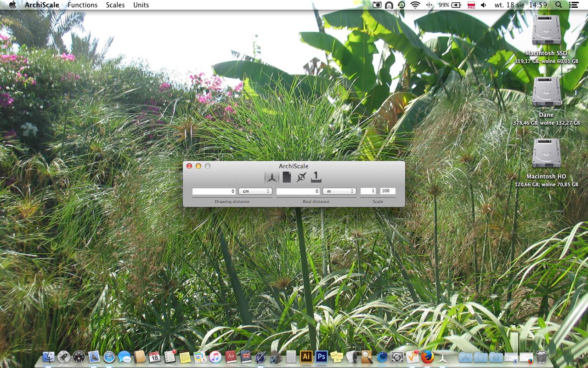Open the Dane drive icon
The height and width of the screenshot is (368, 588).
(x=546, y=92)
